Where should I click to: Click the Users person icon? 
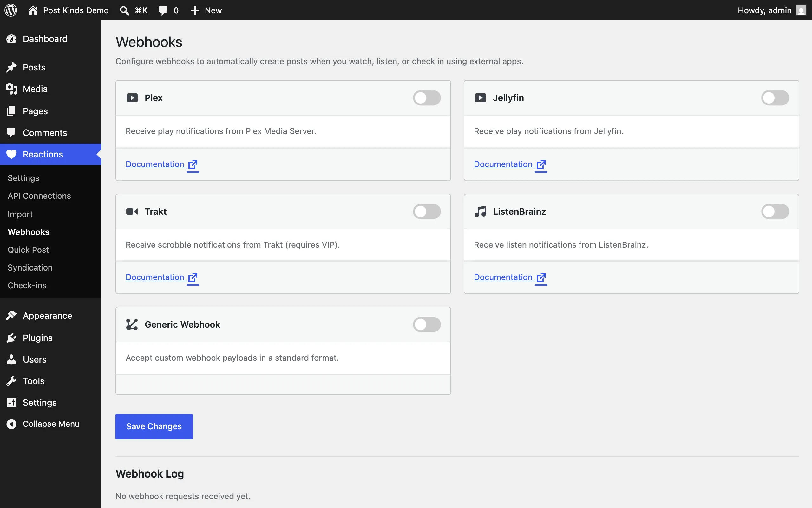pos(11,359)
